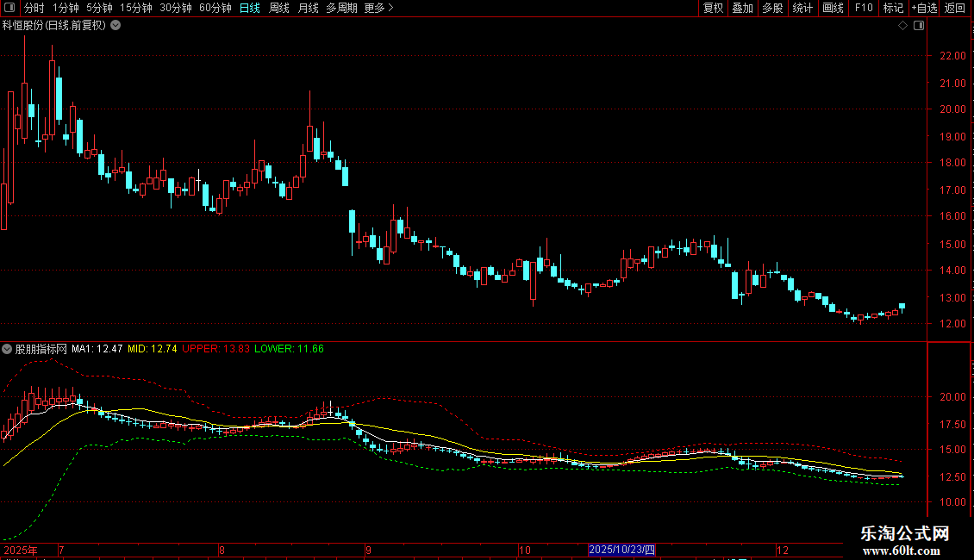Click the 叠加 overlay button
Viewport: 974px width, 560px height.
click(x=742, y=8)
